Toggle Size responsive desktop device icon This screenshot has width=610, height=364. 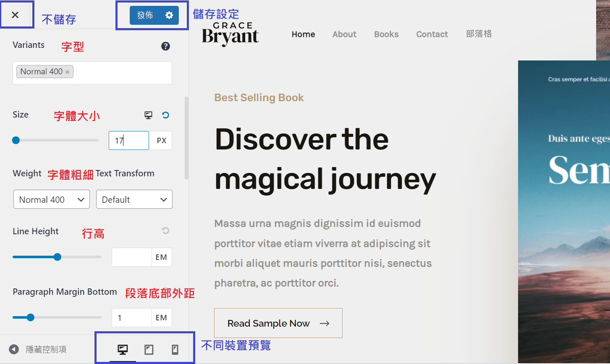tap(148, 115)
